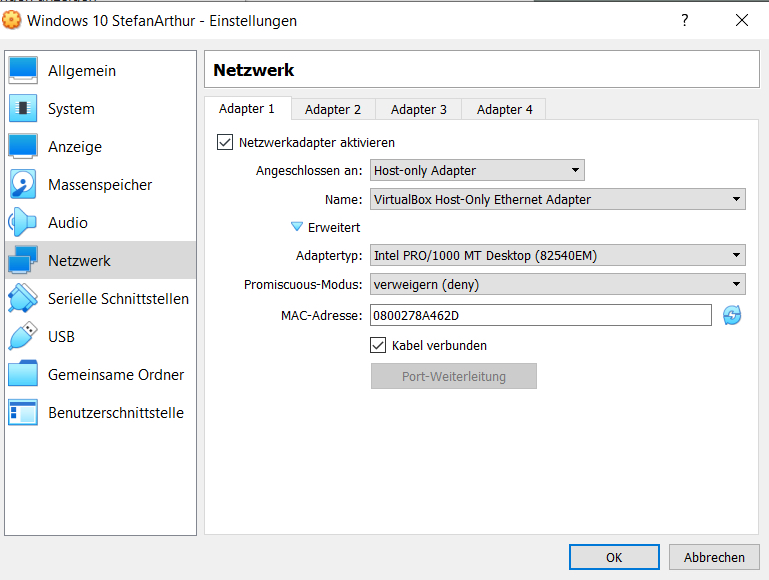
Task: Switch to the Adapter 4 tab
Action: pyautogui.click(x=504, y=109)
